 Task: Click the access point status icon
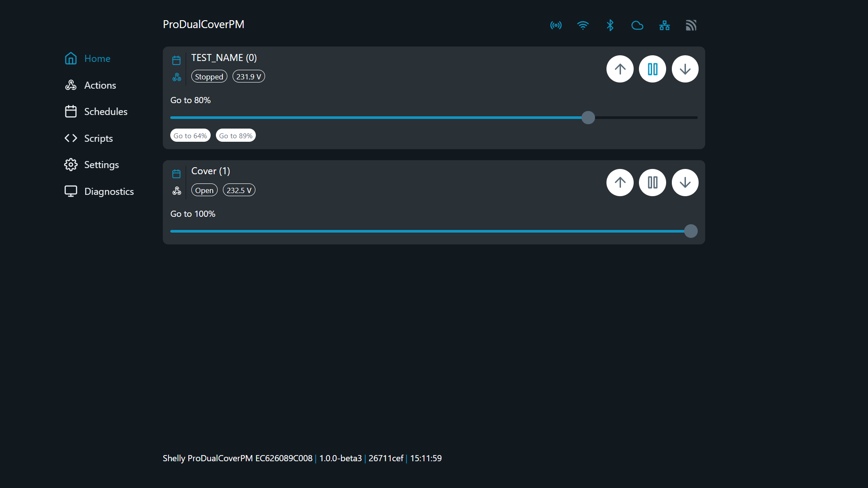click(556, 25)
